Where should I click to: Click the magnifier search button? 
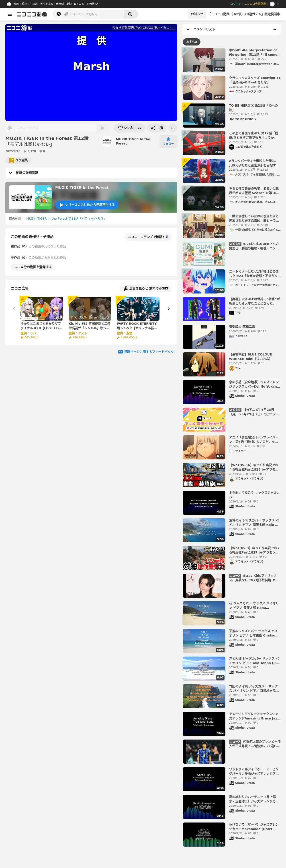coord(130,14)
